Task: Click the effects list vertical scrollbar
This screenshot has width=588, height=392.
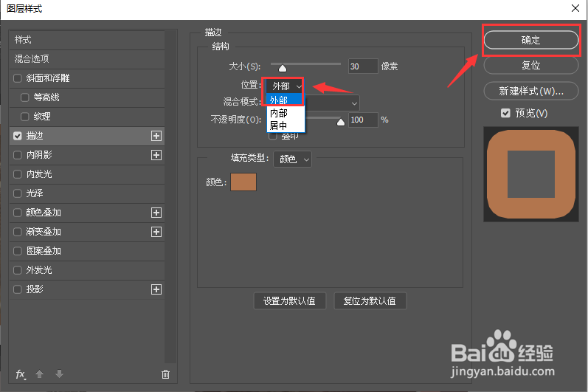Action: pyautogui.click(x=170, y=196)
